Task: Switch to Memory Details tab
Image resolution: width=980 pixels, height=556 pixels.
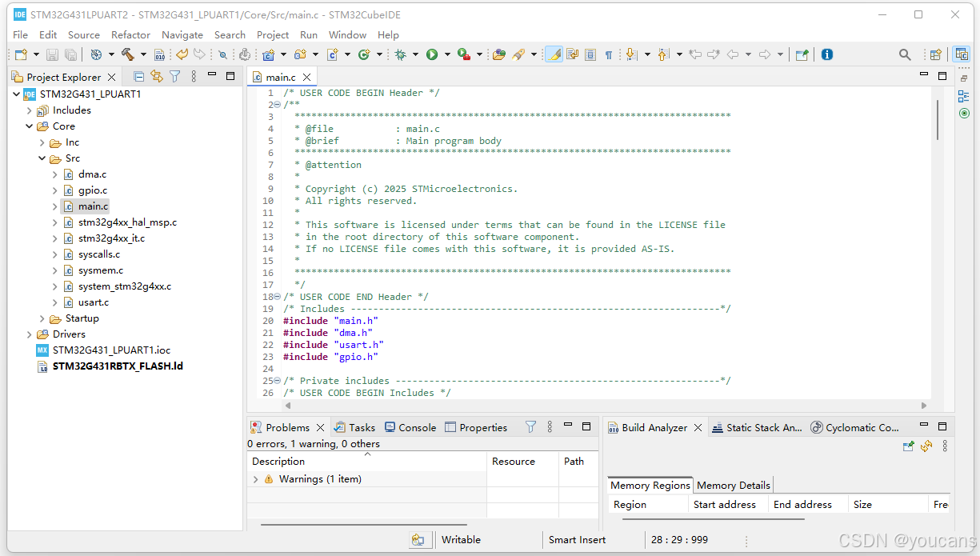Action: coord(733,485)
